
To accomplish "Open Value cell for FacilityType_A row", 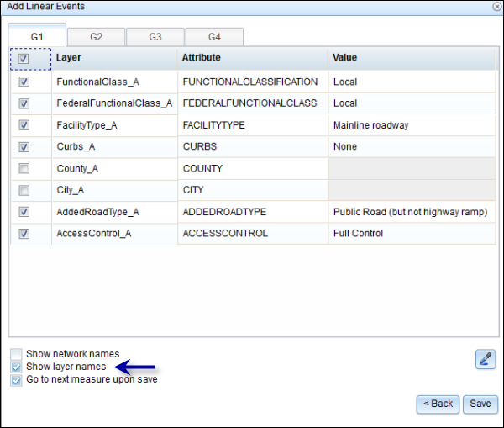I will (x=410, y=125).
